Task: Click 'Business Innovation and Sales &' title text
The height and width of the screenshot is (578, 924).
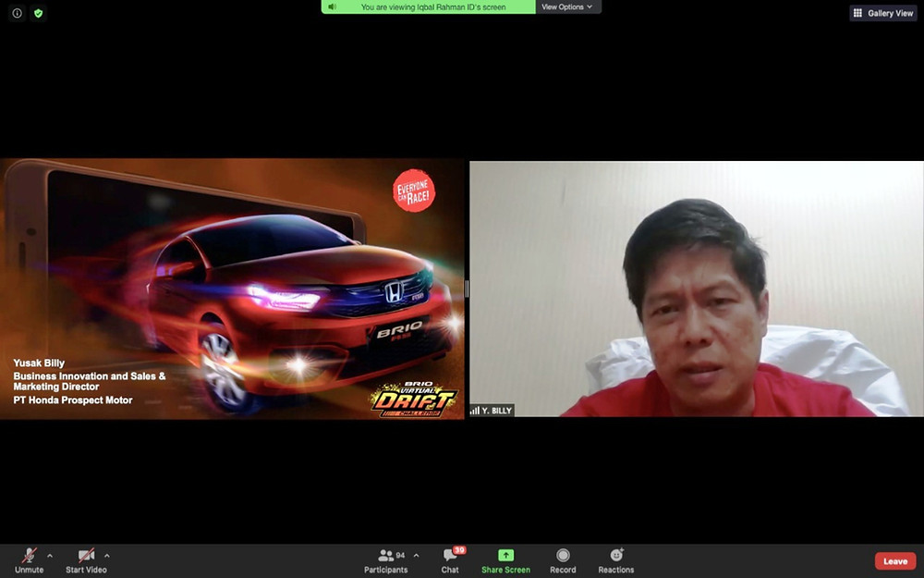Action: 90,375
